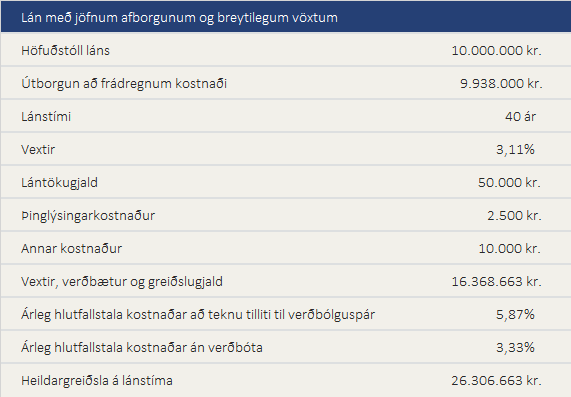Click the 10.000.000 kr. principal value

[x=496, y=50]
